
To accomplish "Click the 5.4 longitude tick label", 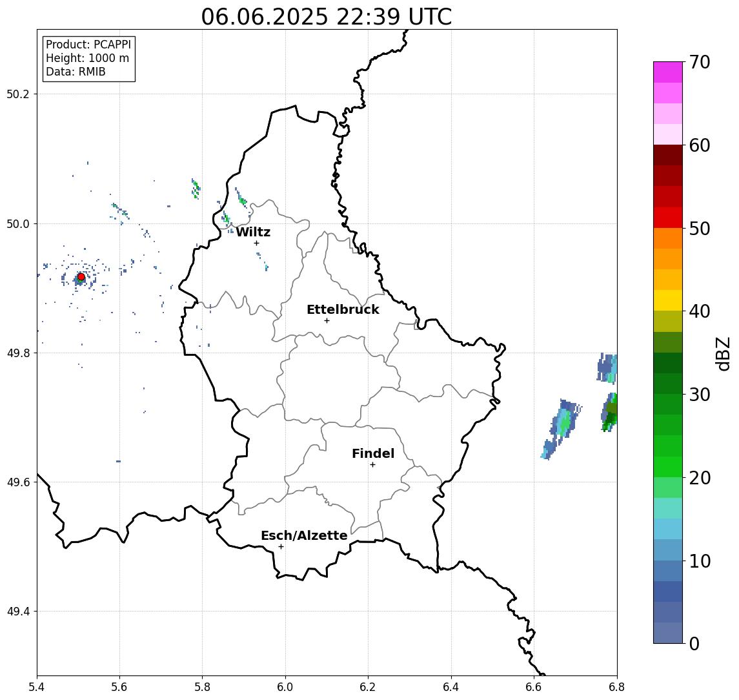I will pos(37,687).
